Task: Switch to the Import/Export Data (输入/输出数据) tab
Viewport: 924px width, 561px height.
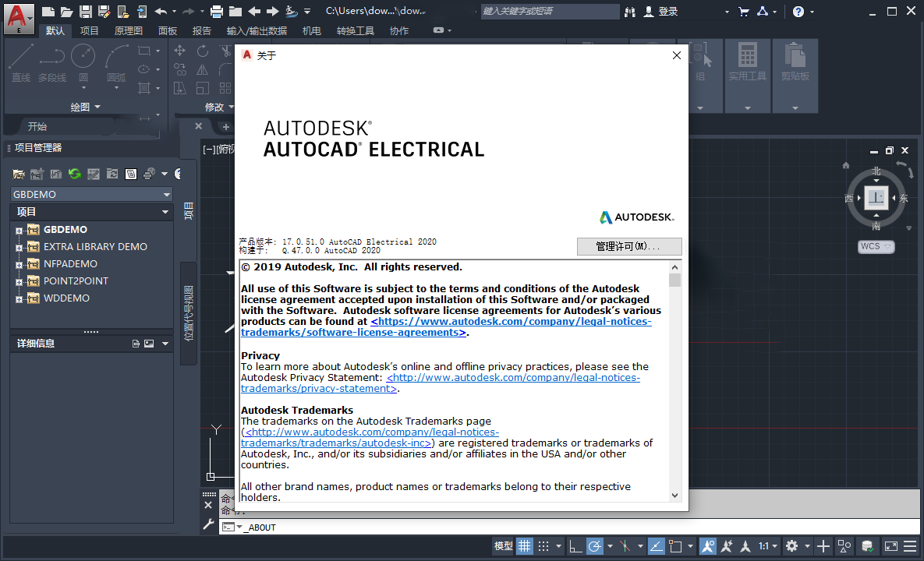Action: pos(257,30)
